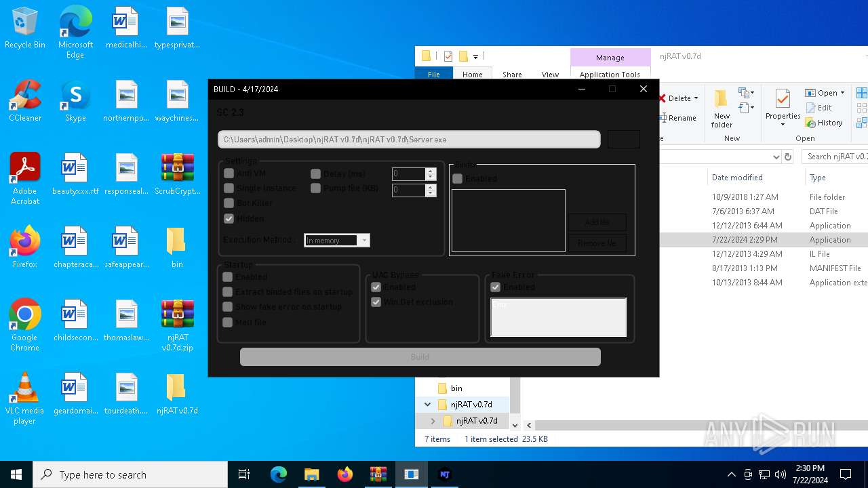Select the Adobe Acrobat desktop shortcut
This screenshot has width=868, height=488.
25,179
